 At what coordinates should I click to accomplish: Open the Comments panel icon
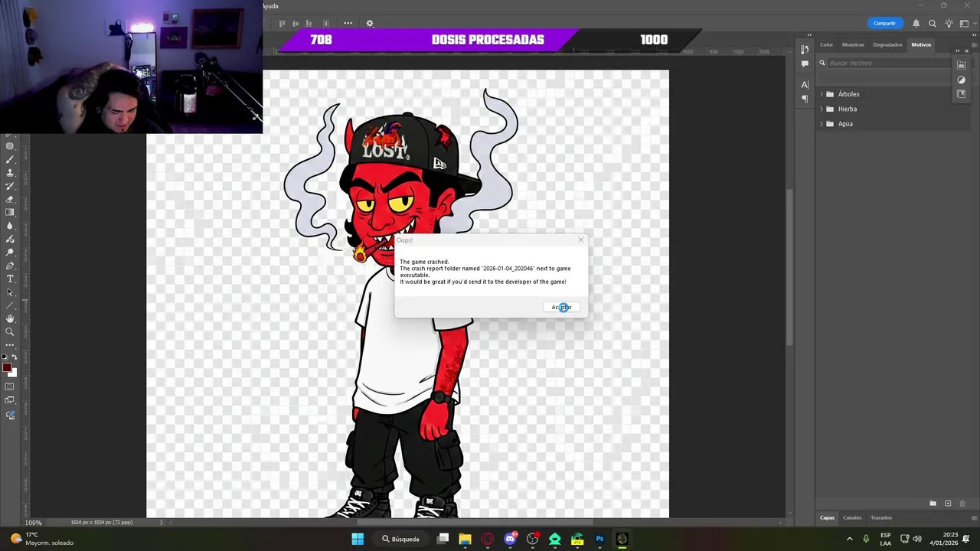click(805, 64)
